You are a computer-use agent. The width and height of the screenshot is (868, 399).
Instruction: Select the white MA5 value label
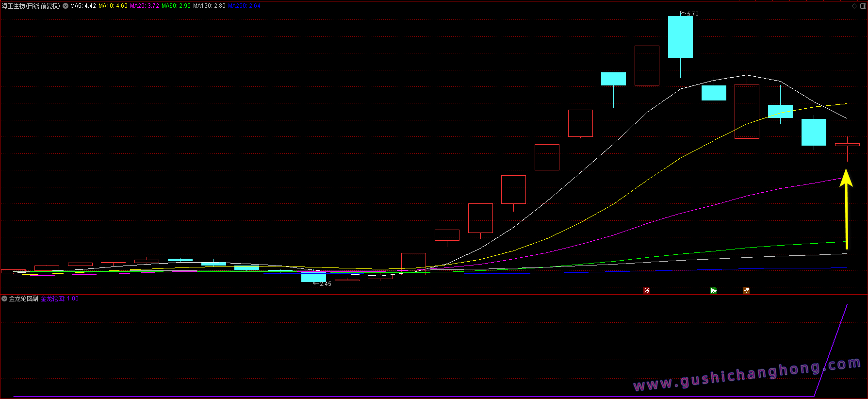click(83, 6)
